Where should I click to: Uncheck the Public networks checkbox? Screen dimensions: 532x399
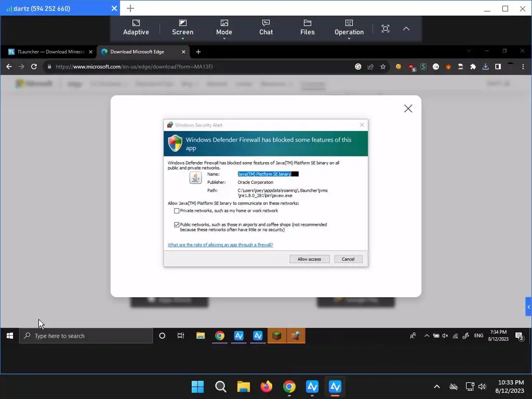[177, 224]
